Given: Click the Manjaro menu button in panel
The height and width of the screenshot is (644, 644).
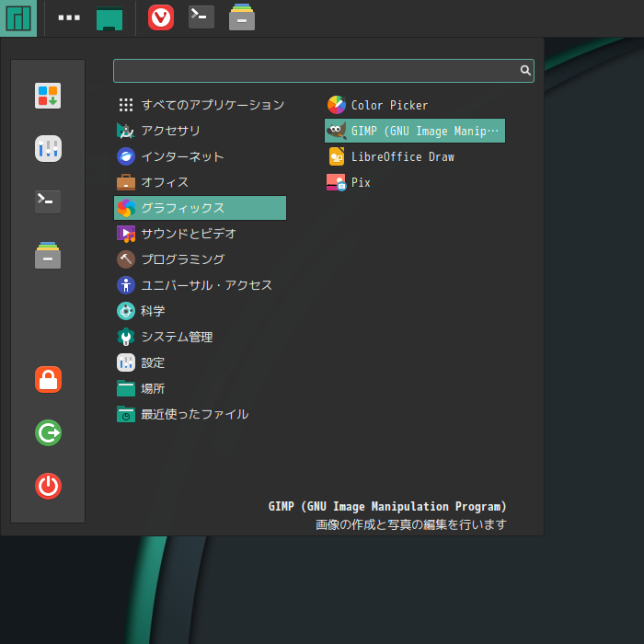Looking at the screenshot, I should [18, 17].
